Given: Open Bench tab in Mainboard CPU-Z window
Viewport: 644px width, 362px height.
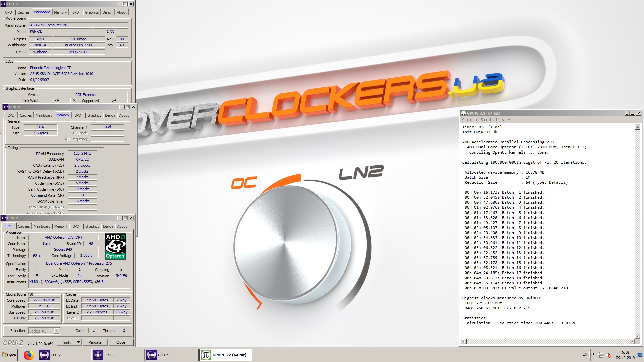Looking at the screenshot, I should (107, 12).
